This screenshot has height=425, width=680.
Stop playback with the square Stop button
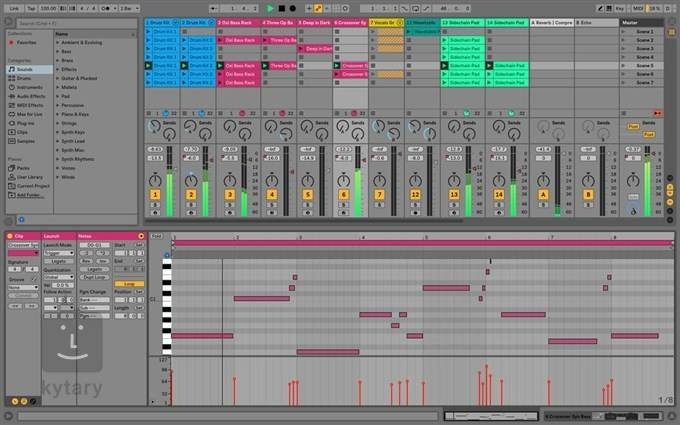281,8
